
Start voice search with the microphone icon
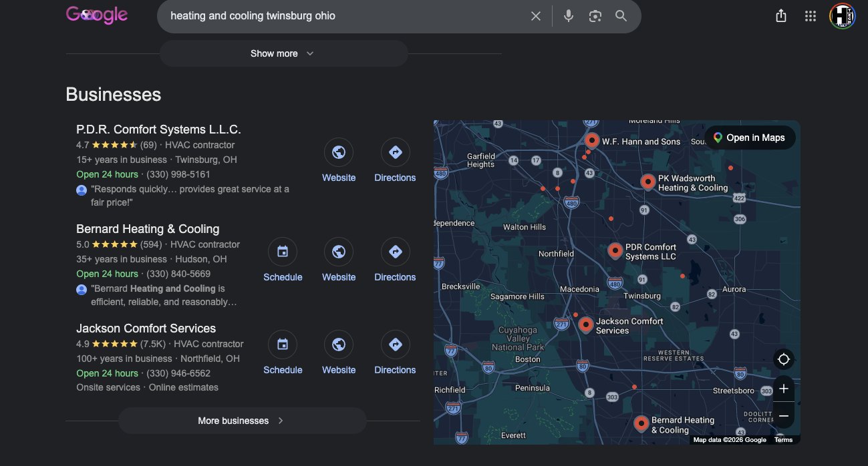coord(569,16)
